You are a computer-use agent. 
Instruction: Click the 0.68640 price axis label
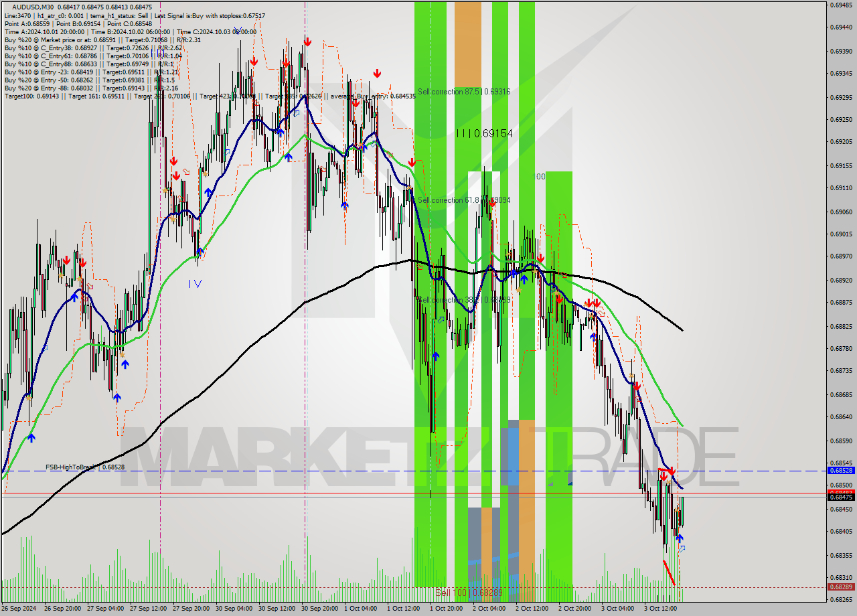pos(842,416)
